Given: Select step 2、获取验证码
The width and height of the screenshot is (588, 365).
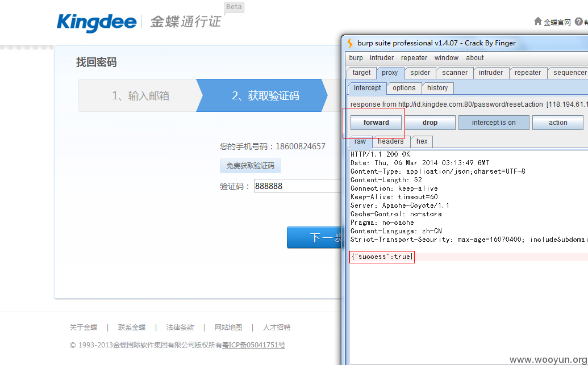Looking at the screenshot, I should pyautogui.click(x=262, y=95).
